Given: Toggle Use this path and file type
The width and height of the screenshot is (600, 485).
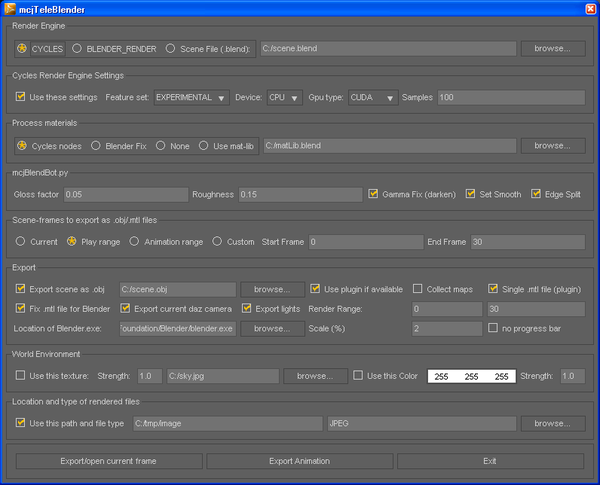Looking at the screenshot, I should point(20,423).
